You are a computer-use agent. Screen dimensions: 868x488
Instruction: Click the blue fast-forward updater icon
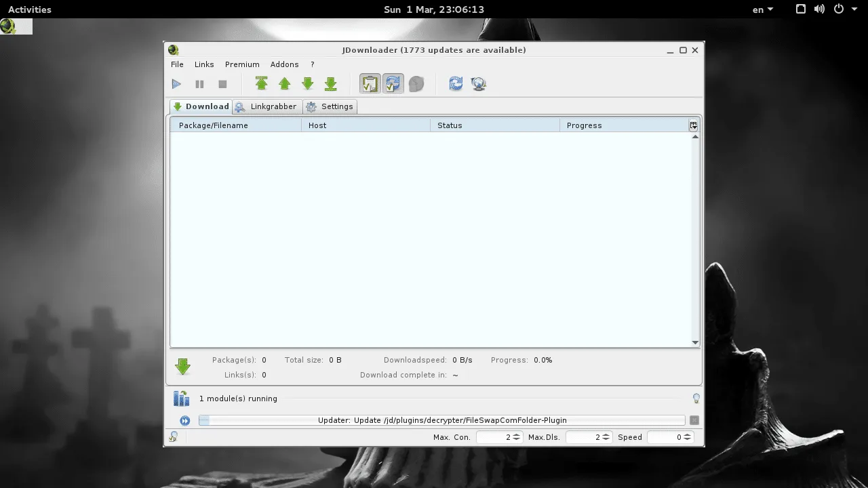point(184,420)
